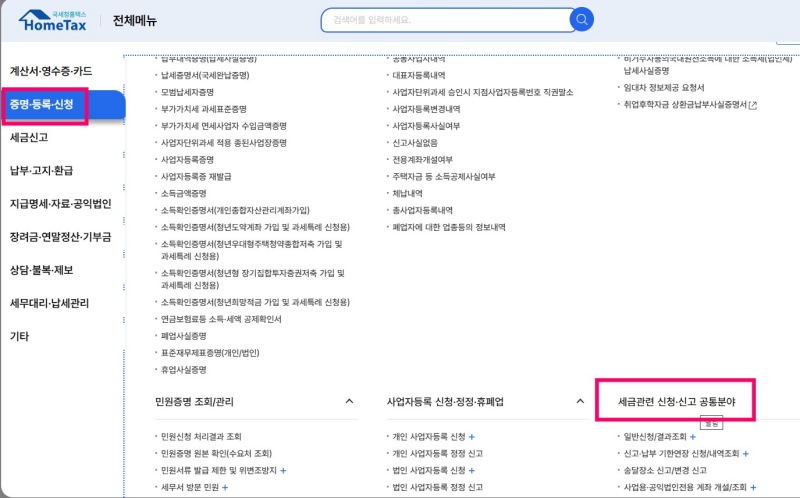Viewport: 800px width, 498px height.
Task: Expand plus next to 민원서류 발급 제한 및 위변조방지
Action: pos(283,470)
